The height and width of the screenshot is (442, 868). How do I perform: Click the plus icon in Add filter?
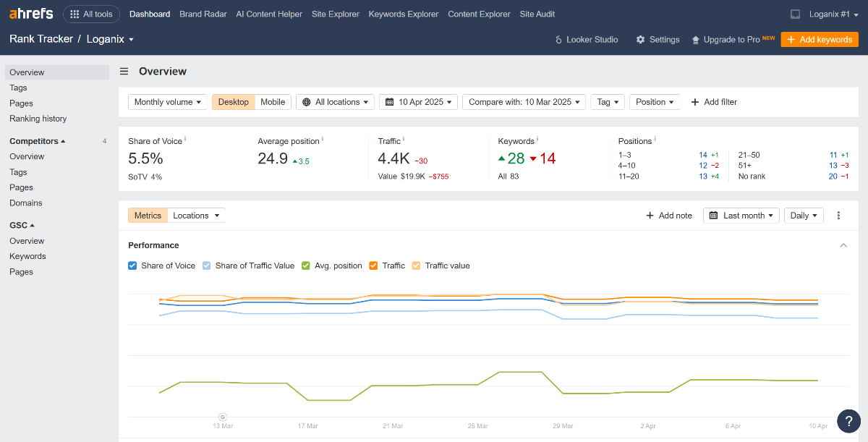(695, 102)
